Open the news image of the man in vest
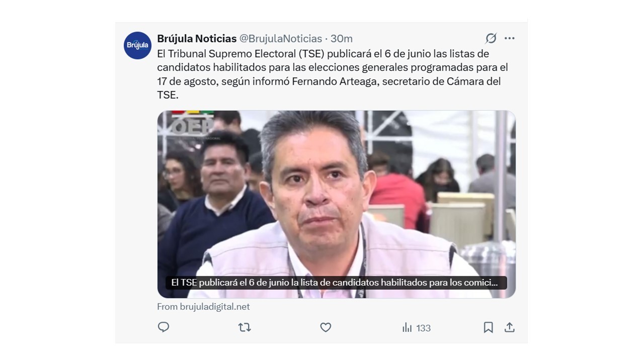Image resolution: width=644 pixels, height=362 pixels. (x=336, y=204)
